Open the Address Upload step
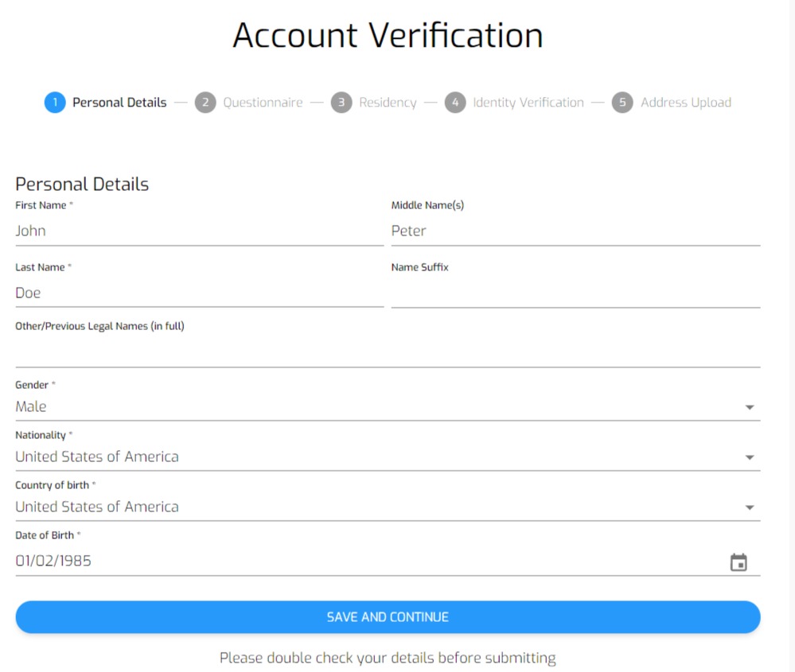 click(x=686, y=103)
